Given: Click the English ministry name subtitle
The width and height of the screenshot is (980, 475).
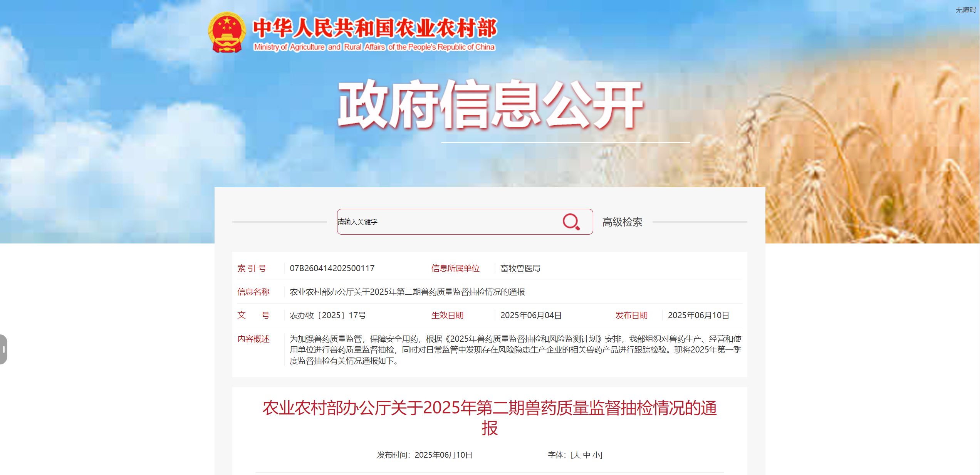Looking at the screenshot, I should click(x=374, y=47).
